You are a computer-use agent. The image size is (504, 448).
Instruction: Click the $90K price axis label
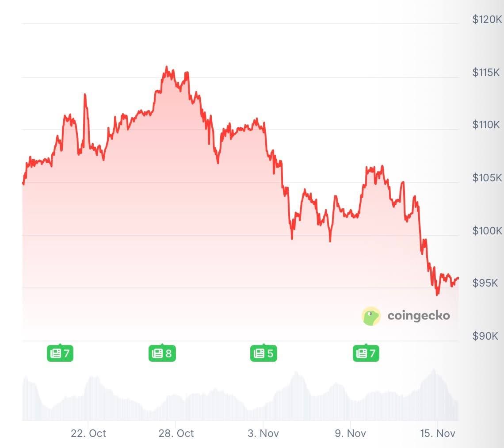[487, 336]
